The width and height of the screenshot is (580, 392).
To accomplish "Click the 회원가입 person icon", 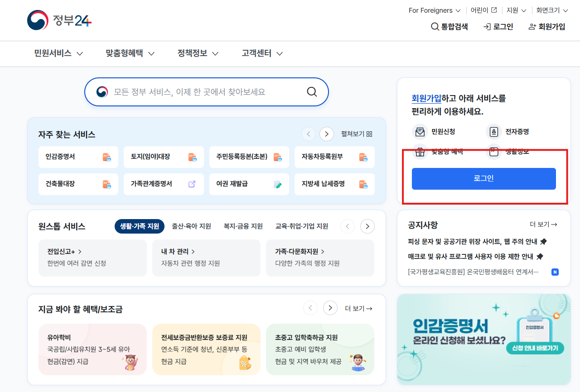I will 531,27.
